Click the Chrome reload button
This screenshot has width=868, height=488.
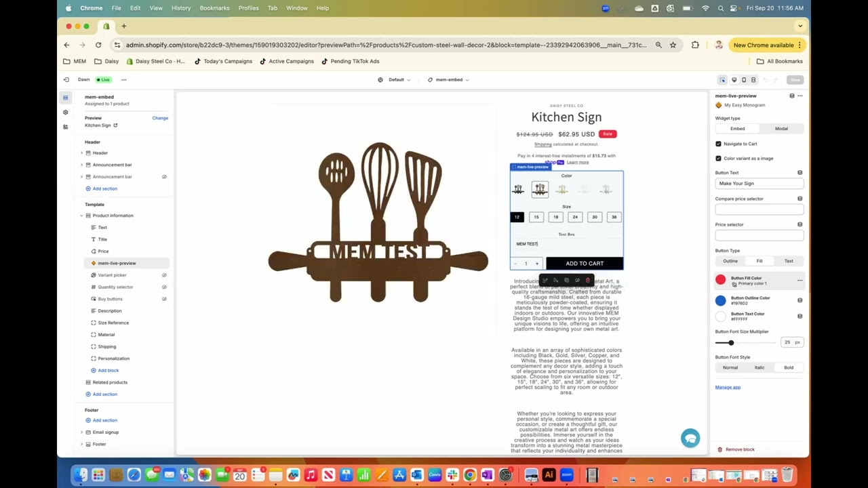[x=98, y=45]
